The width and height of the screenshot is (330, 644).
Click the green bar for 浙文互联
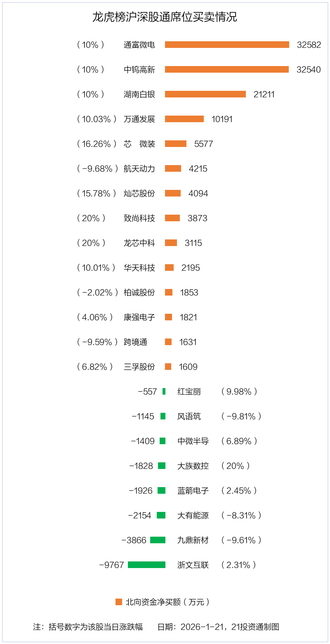146,565
